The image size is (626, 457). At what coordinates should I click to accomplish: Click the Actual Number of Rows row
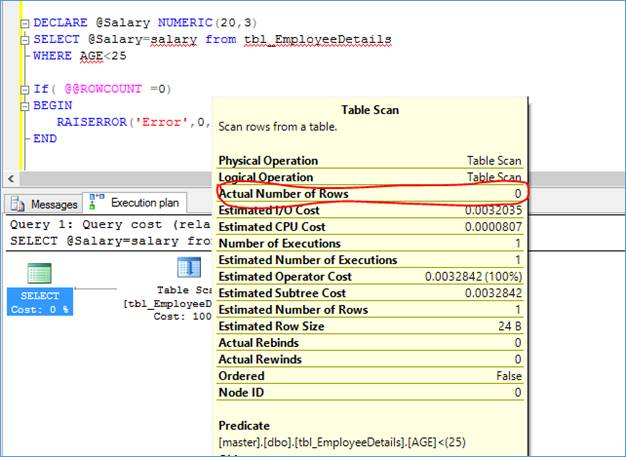click(370, 194)
